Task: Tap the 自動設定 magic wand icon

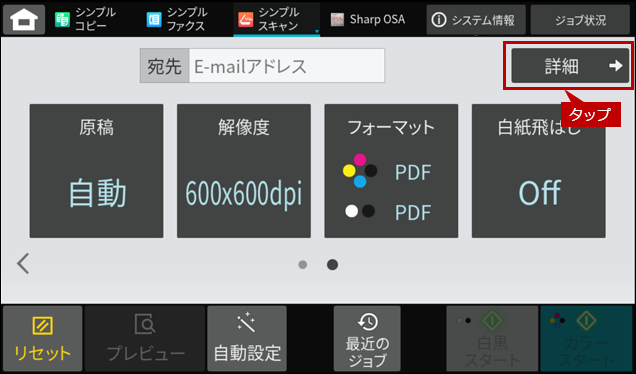Action: tap(246, 322)
